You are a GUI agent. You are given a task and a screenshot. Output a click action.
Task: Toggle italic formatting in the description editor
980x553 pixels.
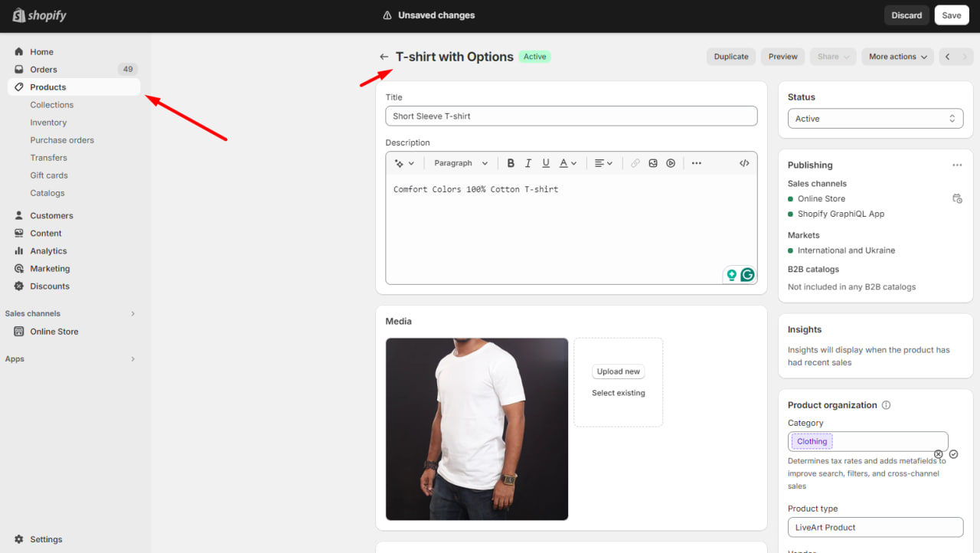pos(528,163)
